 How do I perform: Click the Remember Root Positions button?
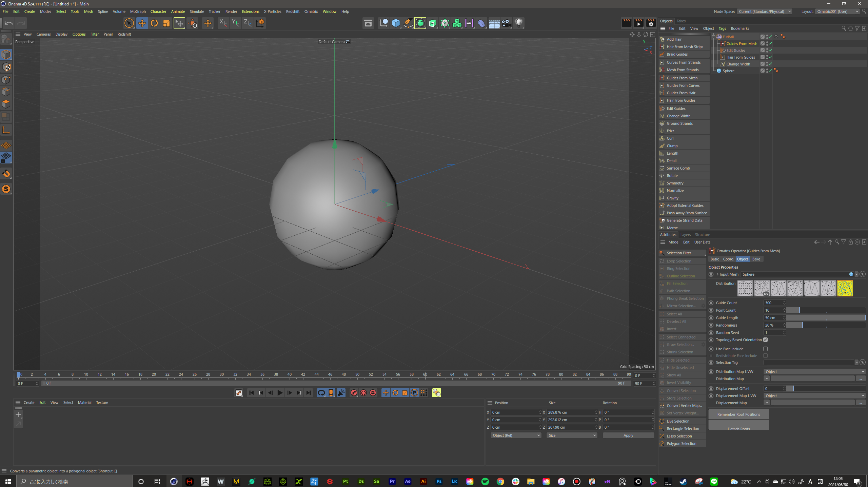738,414
